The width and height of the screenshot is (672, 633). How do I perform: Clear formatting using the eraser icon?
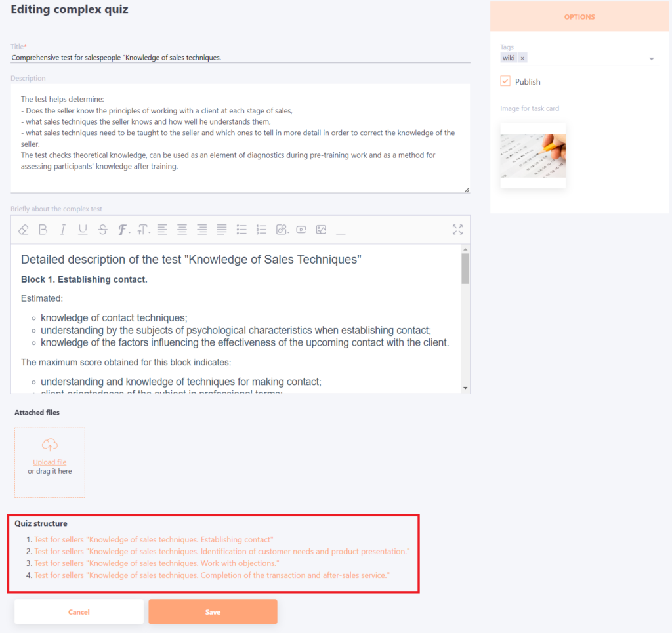point(23,230)
